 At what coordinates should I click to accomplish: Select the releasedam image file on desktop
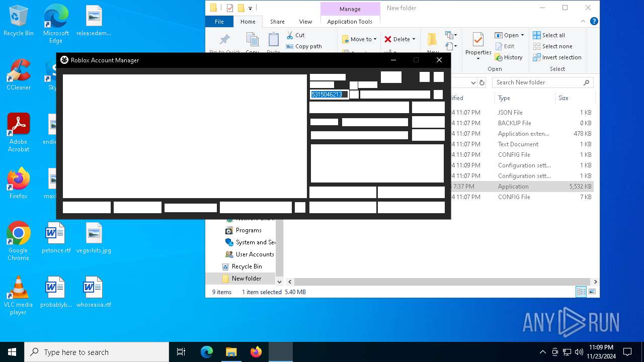94,21
